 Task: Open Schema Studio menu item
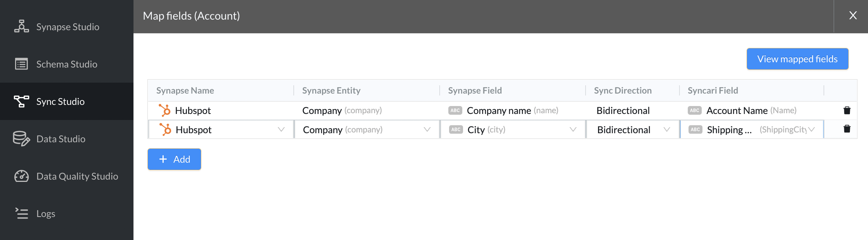click(x=67, y=64)
